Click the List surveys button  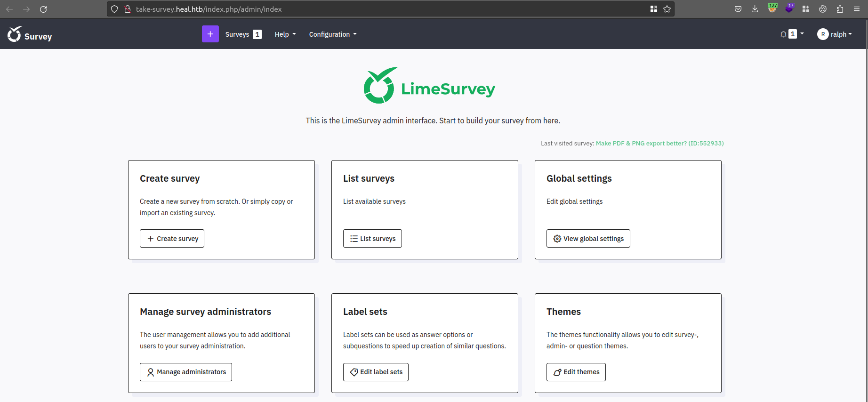pyautogui.click(x=372, y=239)
